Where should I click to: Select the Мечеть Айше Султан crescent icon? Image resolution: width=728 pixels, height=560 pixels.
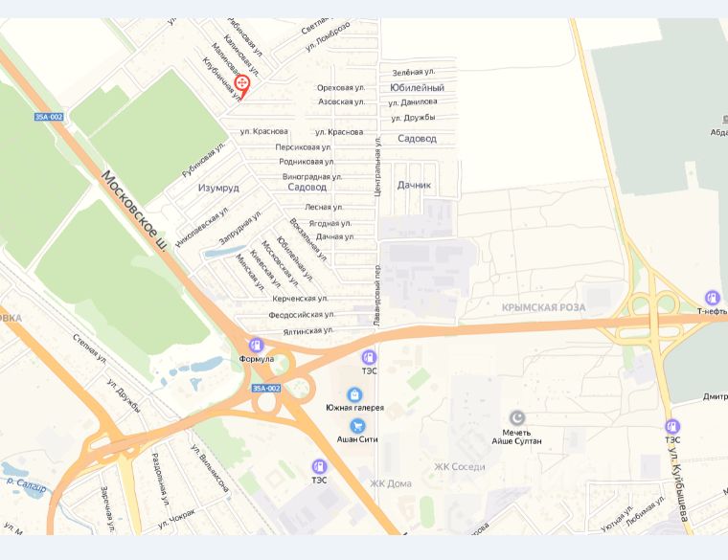coord(516,418)
